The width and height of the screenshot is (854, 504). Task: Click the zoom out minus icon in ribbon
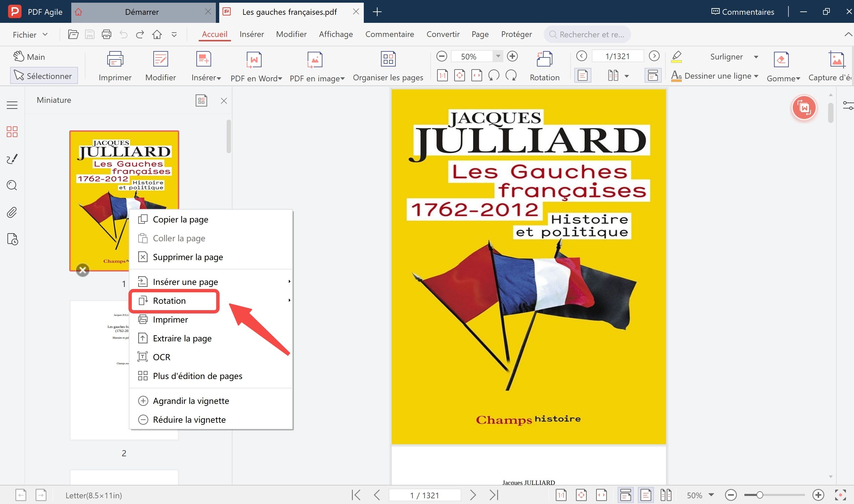coord(441,56)
